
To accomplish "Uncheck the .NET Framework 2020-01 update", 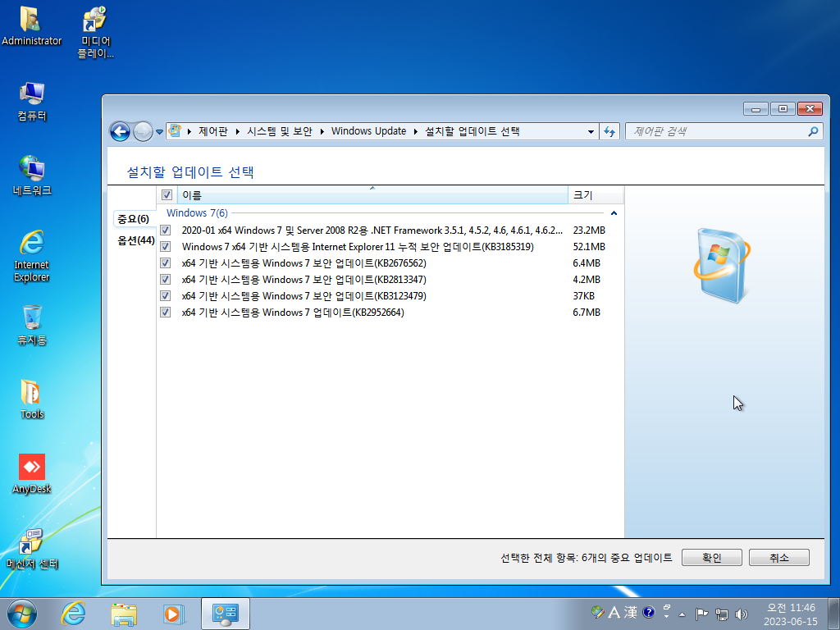I will (x=166, y=231).
